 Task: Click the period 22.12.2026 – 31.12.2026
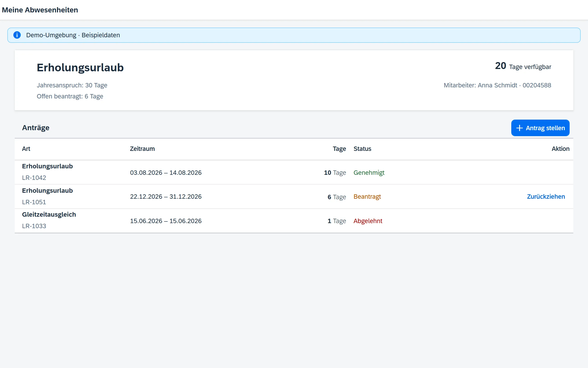166,197
